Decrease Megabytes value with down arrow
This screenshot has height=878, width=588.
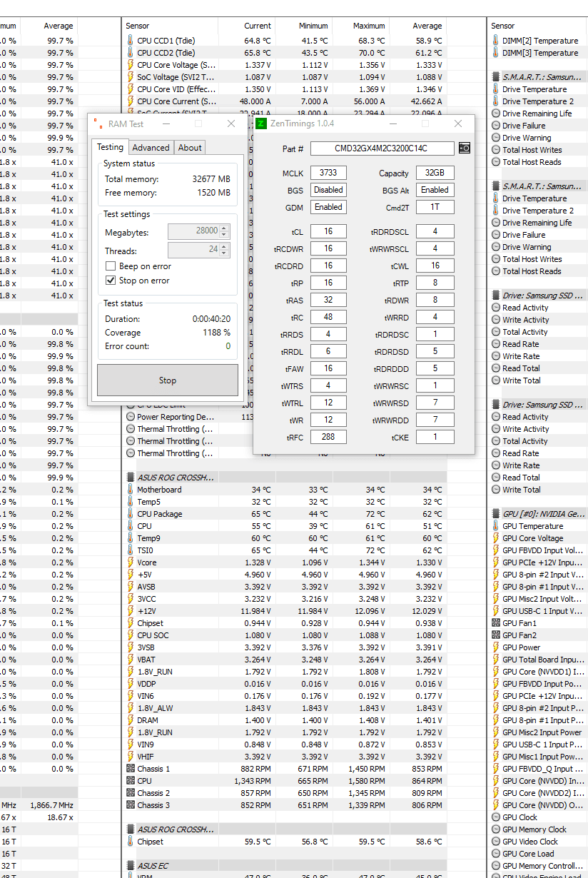pos(224,234)
